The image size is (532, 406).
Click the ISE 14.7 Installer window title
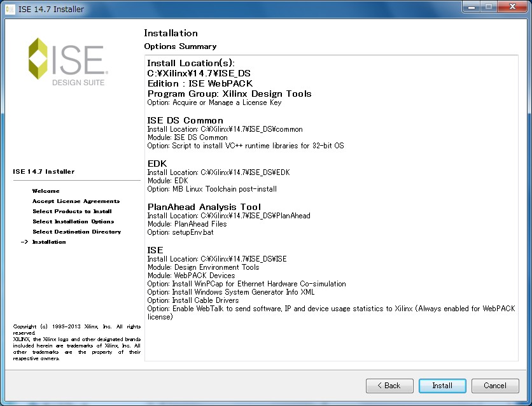coord(51,9)
